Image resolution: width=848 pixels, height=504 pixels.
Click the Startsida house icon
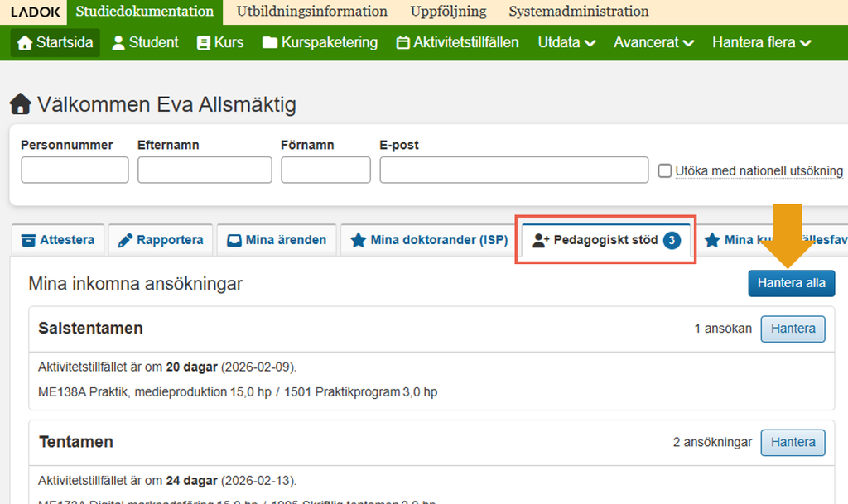click(x=25, y=43)
